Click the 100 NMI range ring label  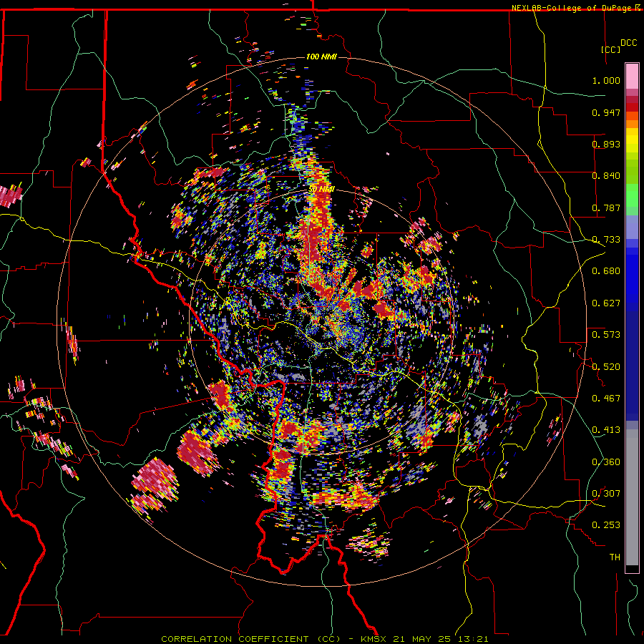321,57
